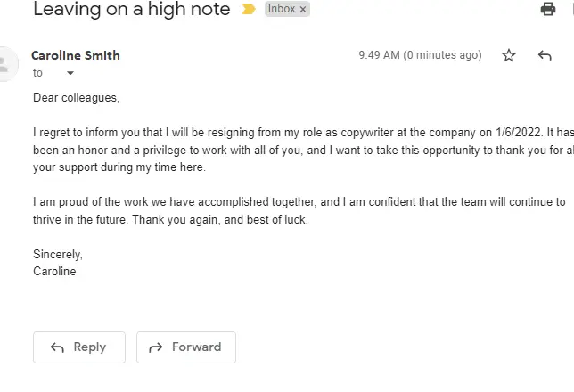Click the Inbox label chip

(x=287, y=9)
